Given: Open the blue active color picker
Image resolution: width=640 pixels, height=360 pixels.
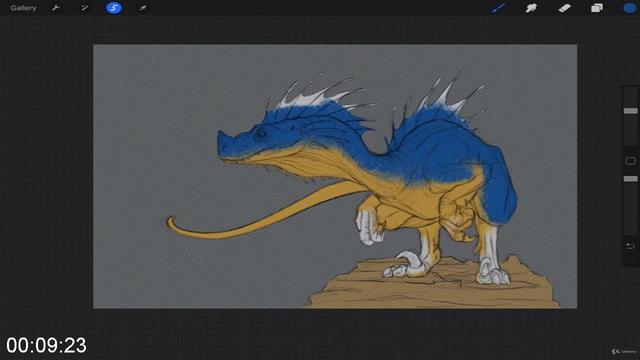Looking at the screenshot, I should 629,8.
